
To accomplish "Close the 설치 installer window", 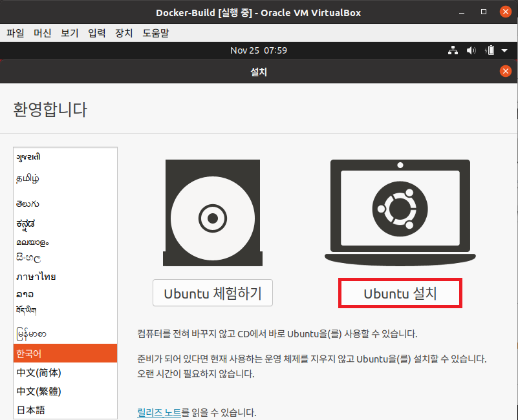I will (x=505, y=71).
